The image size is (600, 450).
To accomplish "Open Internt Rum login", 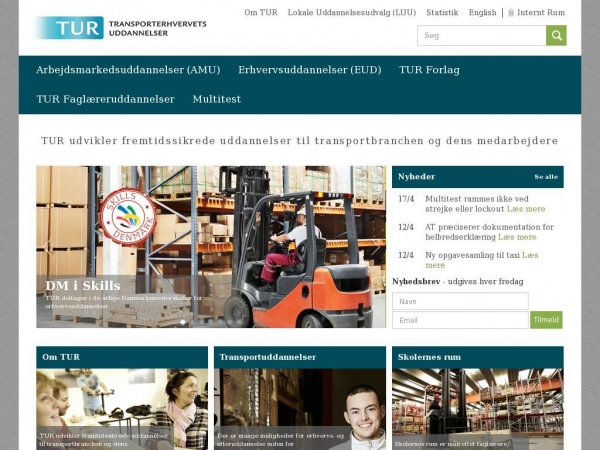I will (541, 13).
